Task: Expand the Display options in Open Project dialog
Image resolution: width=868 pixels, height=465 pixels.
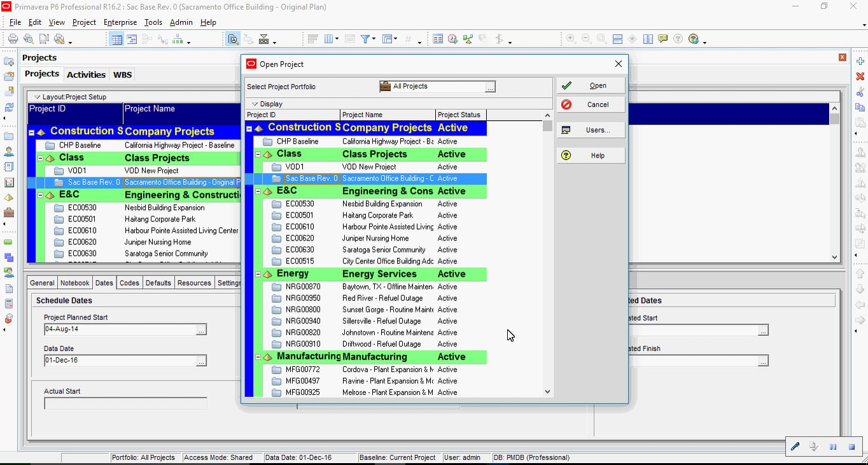Action: tap(255, 104)
